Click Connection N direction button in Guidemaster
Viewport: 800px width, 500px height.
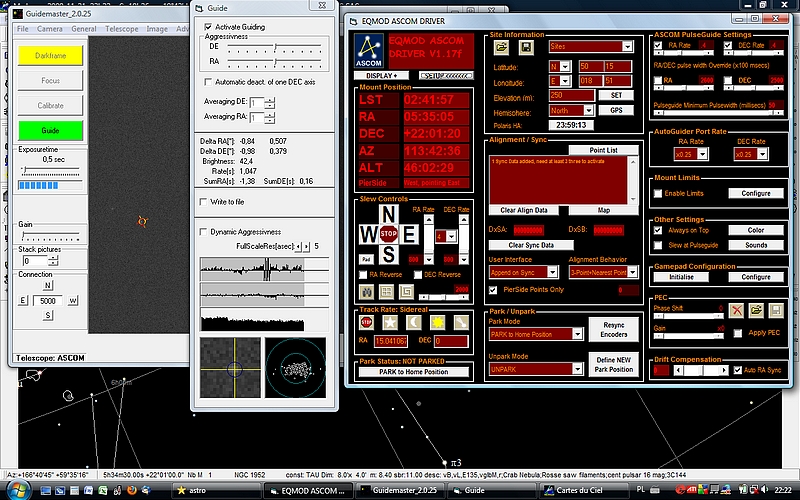(47, 285)
